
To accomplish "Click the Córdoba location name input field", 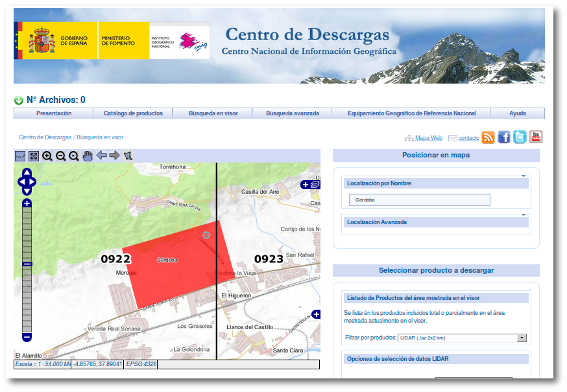I will point(419,200).
